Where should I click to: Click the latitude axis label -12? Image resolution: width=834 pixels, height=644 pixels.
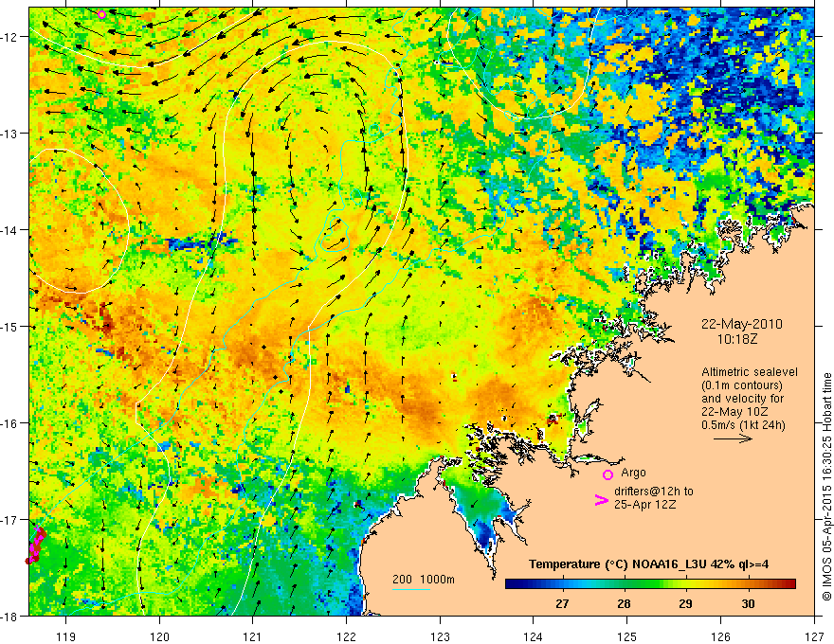[x=10, y=37]
